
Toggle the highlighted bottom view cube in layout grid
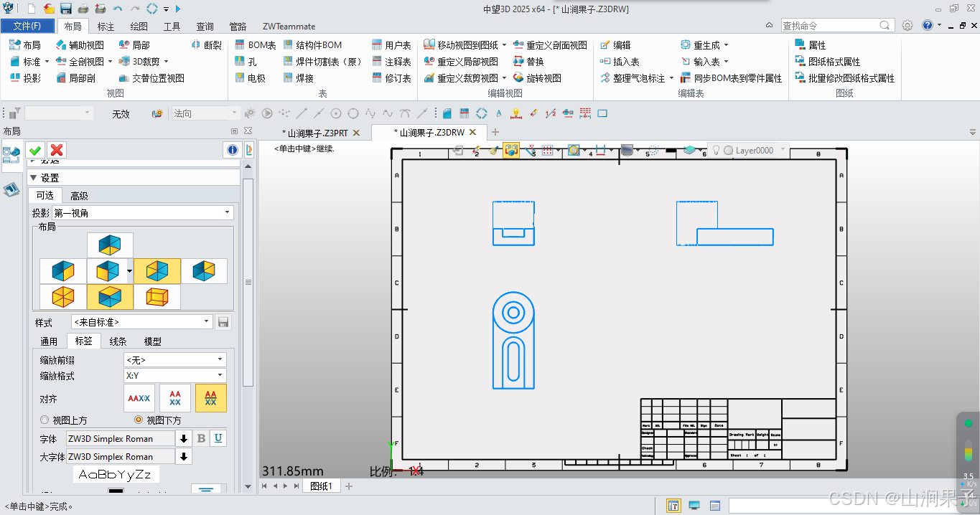tap(110, 296)
